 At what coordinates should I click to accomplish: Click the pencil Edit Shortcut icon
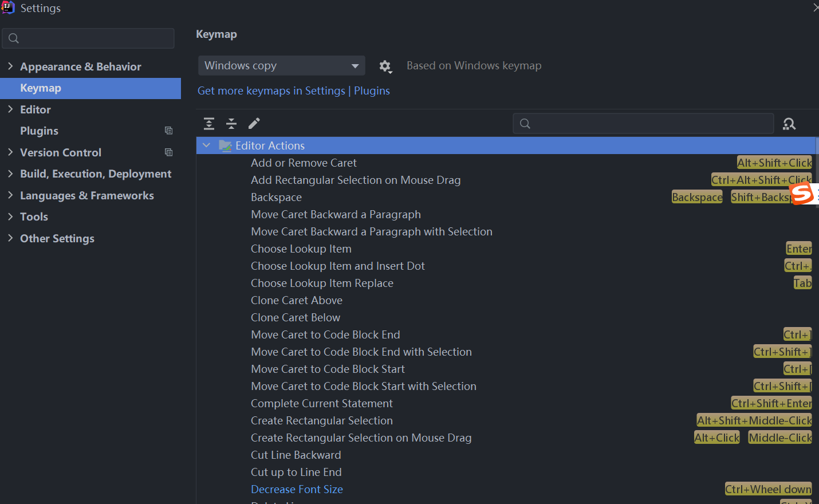[x=254, y=124]
